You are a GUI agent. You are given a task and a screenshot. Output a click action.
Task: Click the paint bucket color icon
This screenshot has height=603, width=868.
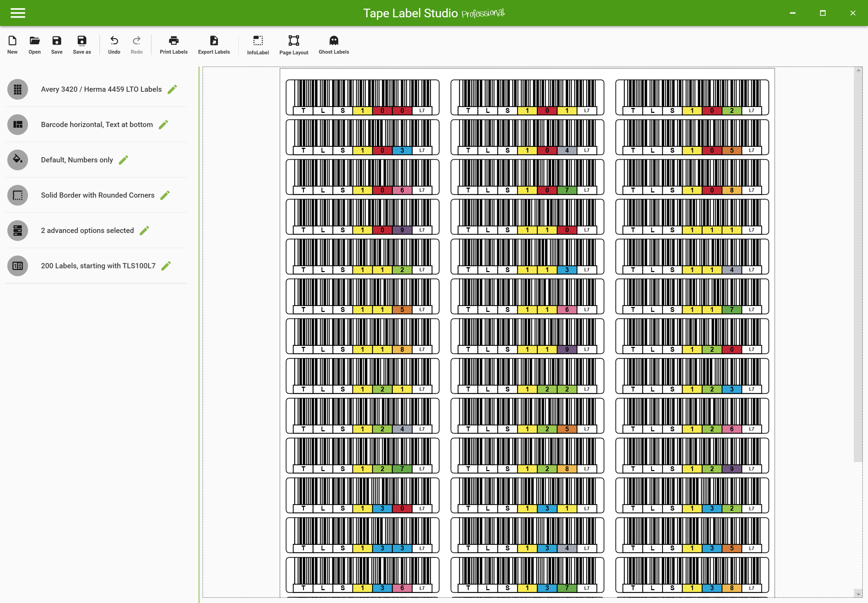click(18, 160)
